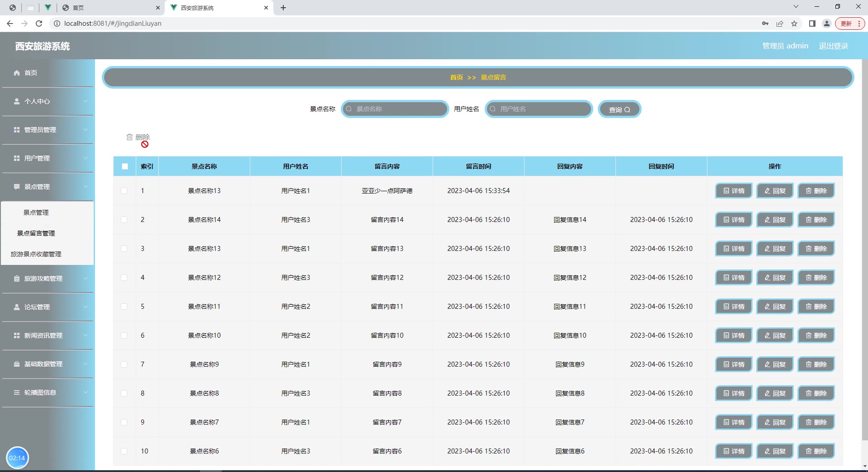
Task: Click the home icon in the sidebar
Action: 17,73
